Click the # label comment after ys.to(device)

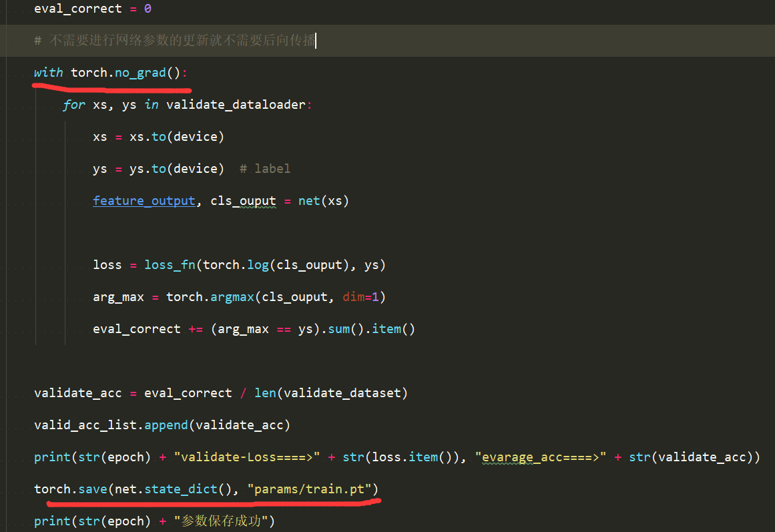pyautogui.click(x=265, y=168)
